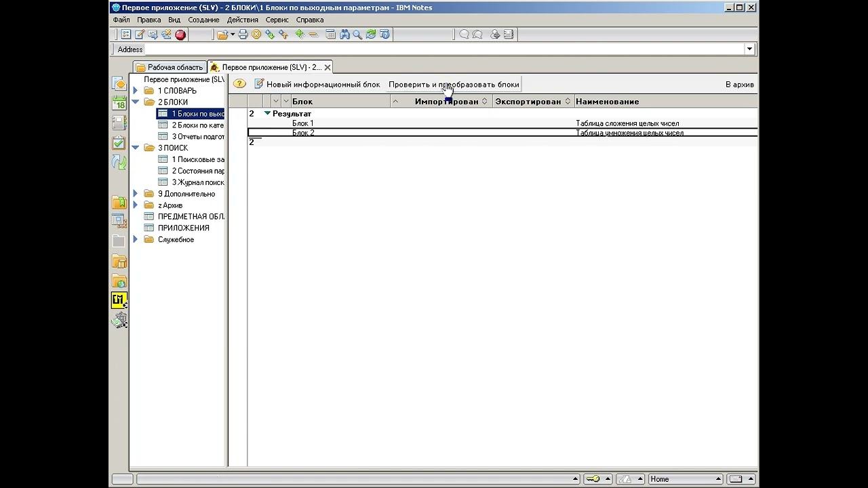Image resolution: width=868 pixels, height=488 pixels.
Task: Open the Favorite Bookmarks folder icon
Action: [119, 202]
